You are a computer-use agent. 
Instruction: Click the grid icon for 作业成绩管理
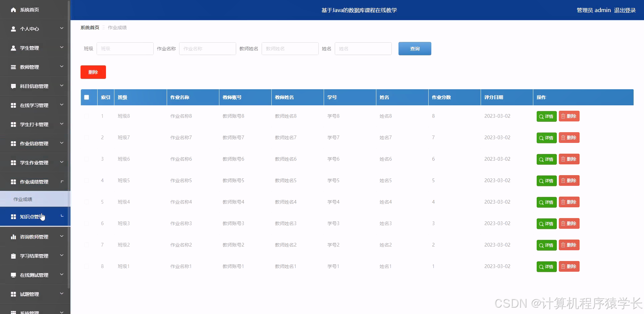pyautogui.click(x=13, y=182)
